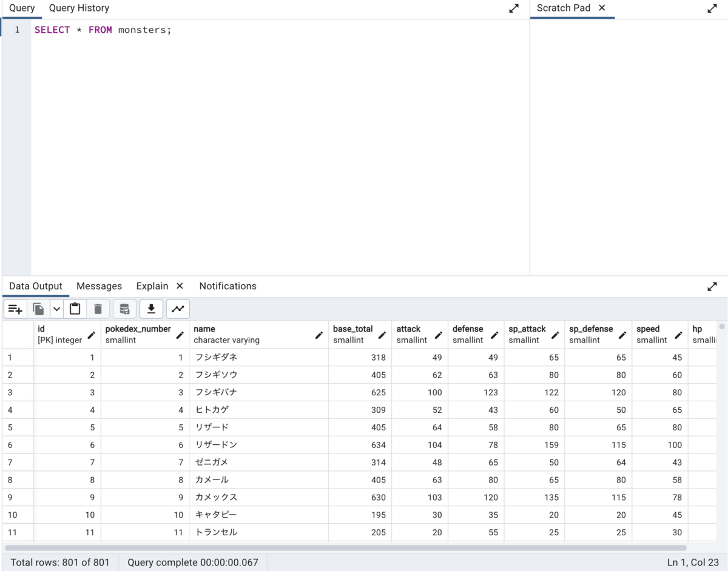
Task: Click the Graph Visualiser icon
Action: [x=178, y=309]
